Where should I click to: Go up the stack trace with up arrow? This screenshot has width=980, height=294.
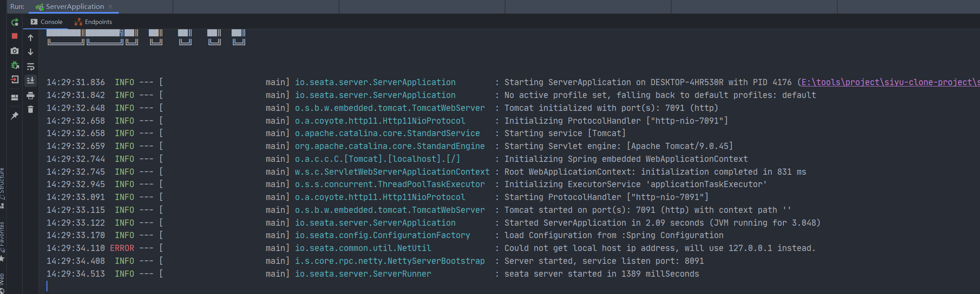(x=31, y=38)
